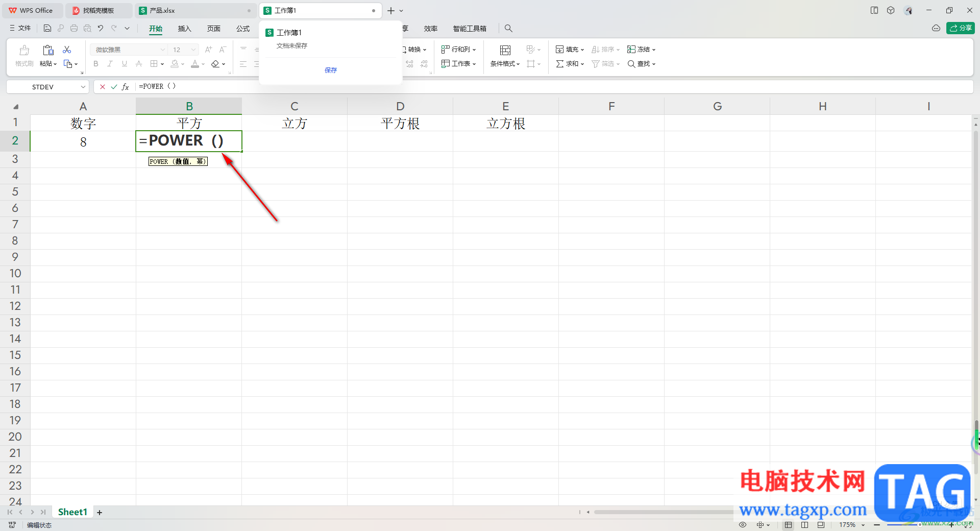Image resolution: width=980 pixels, height=531 pixels.
Task: Select cell A2 containing 8
Action: pos(83,141)
